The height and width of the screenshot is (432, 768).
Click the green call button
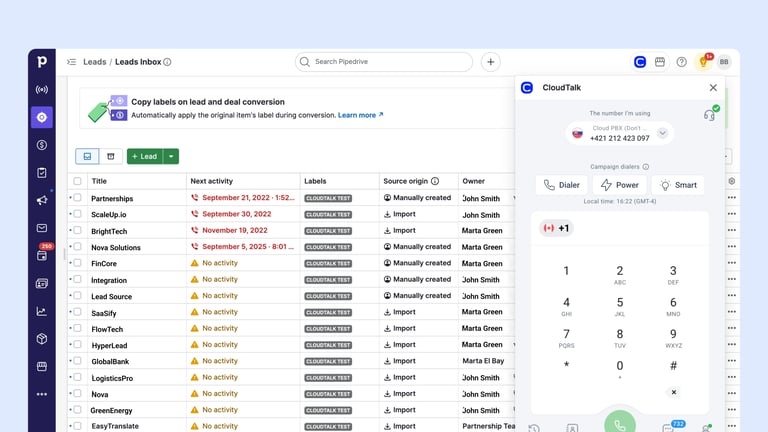pyautogui.click(x=620, y=422)
